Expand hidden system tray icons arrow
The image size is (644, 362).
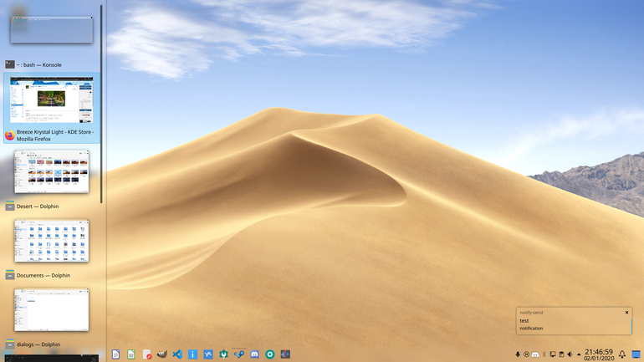pyautogui.click(x=579, y=354)
